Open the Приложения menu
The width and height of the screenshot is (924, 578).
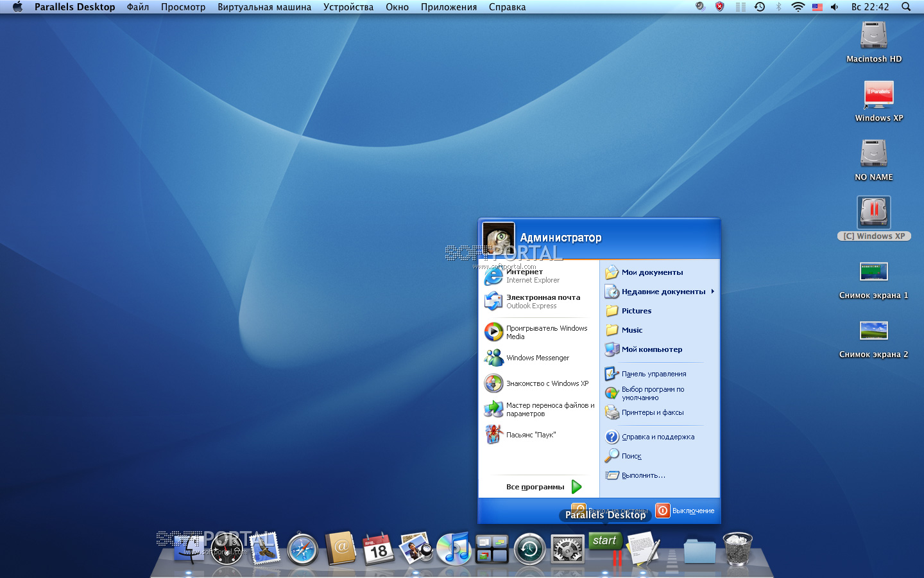pyautogui.click(x=449, y=7)
